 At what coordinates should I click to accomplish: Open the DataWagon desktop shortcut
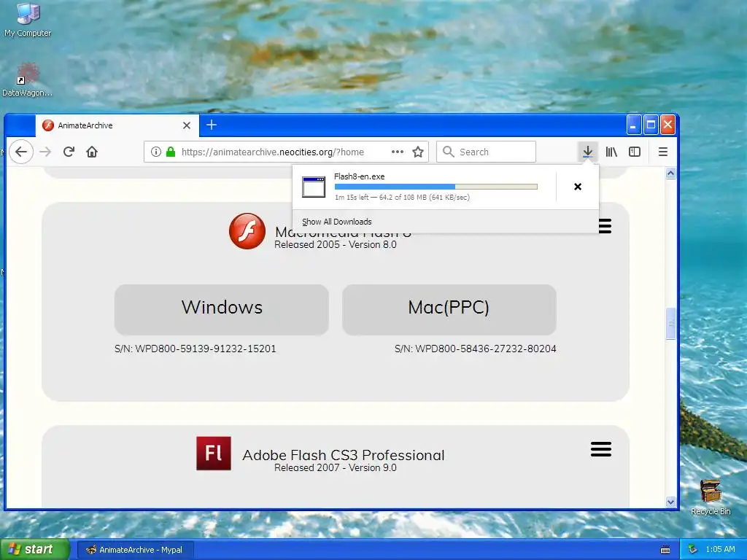tap(27, 79)
